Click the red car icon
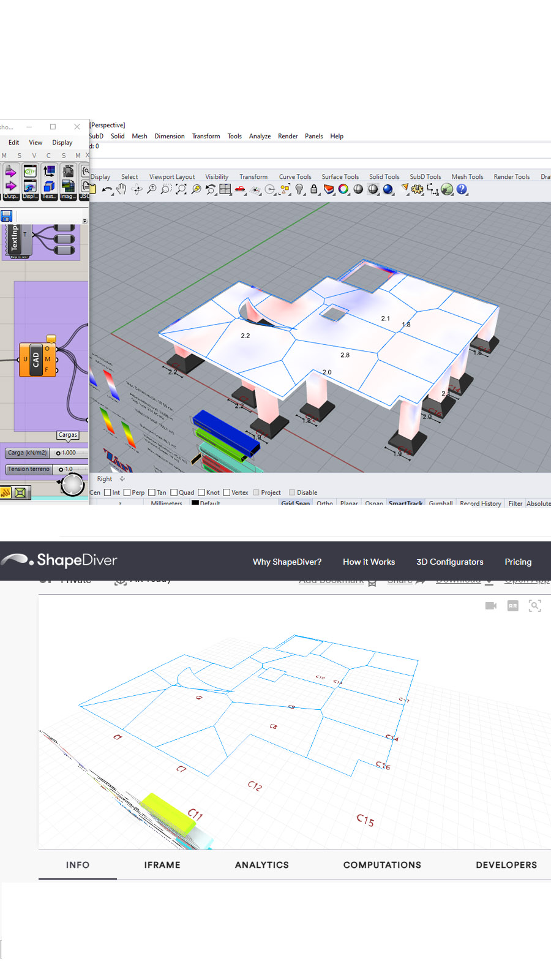The image size is (551, 980). coord(240,190)
